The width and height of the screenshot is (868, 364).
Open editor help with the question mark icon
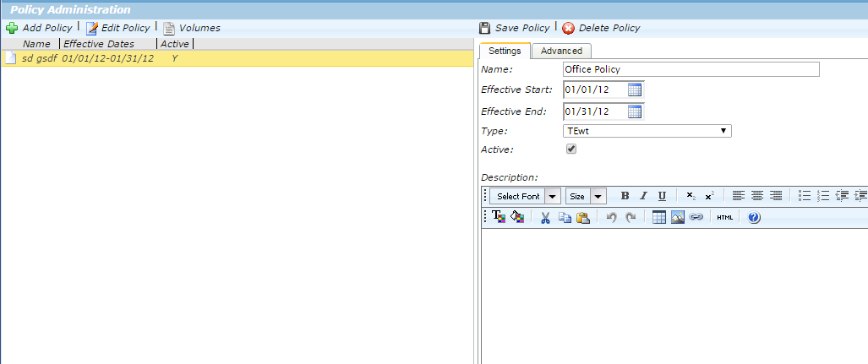tap(755, 218)
